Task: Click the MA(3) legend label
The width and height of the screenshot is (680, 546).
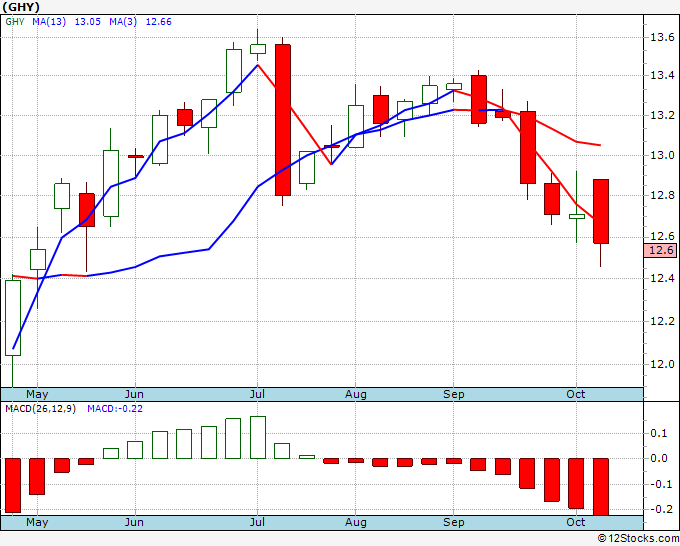Action: (123, 22)
